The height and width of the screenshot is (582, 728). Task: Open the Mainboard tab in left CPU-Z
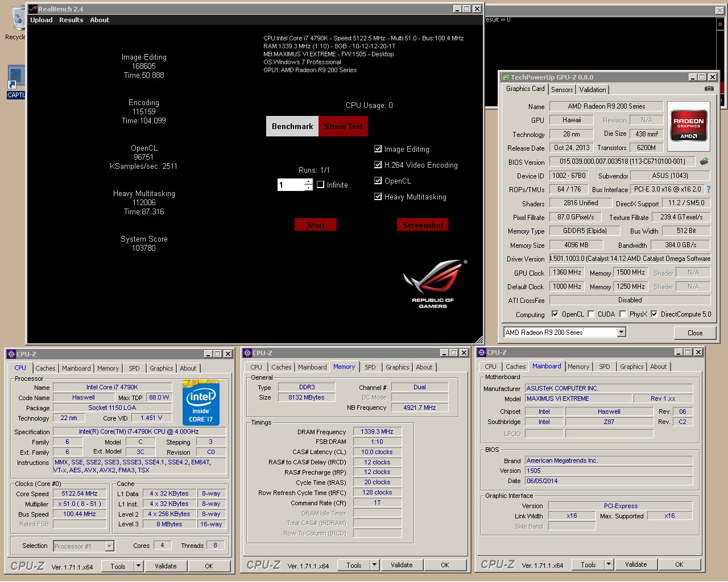click(x=76, y=368)
